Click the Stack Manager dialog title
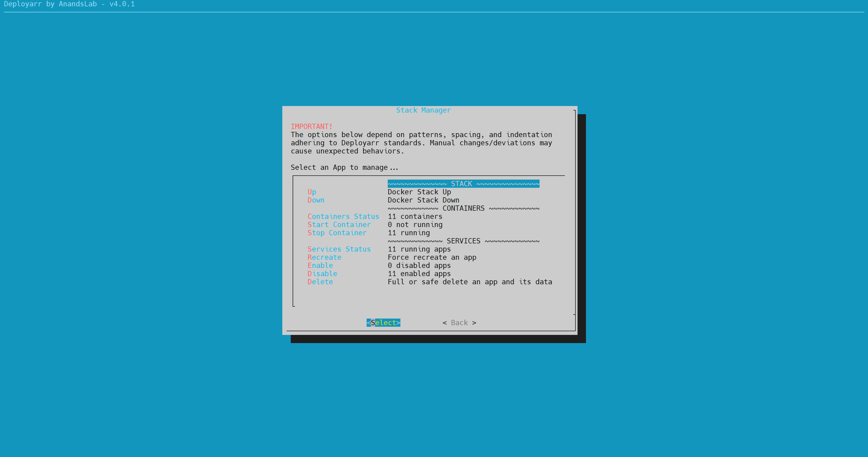 pos(423,110)
